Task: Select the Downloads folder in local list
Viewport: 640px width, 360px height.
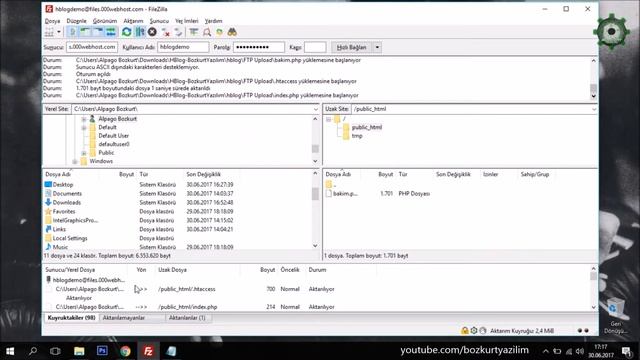Action: coord(67,202)
